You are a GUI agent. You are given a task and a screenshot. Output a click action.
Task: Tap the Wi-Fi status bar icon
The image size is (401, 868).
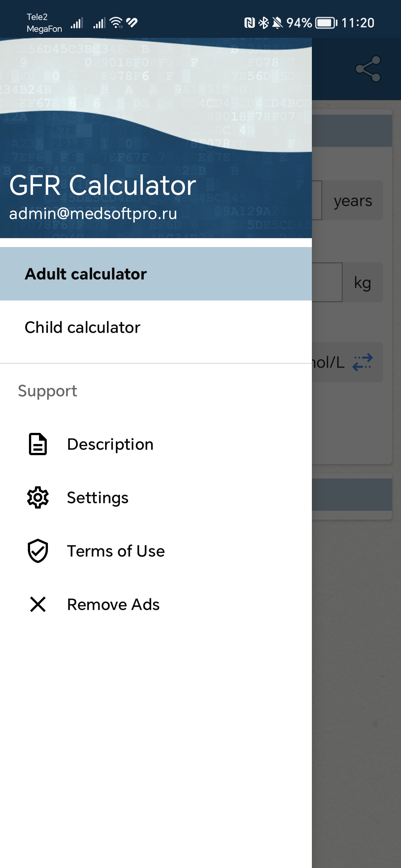[x=117, y=23]
